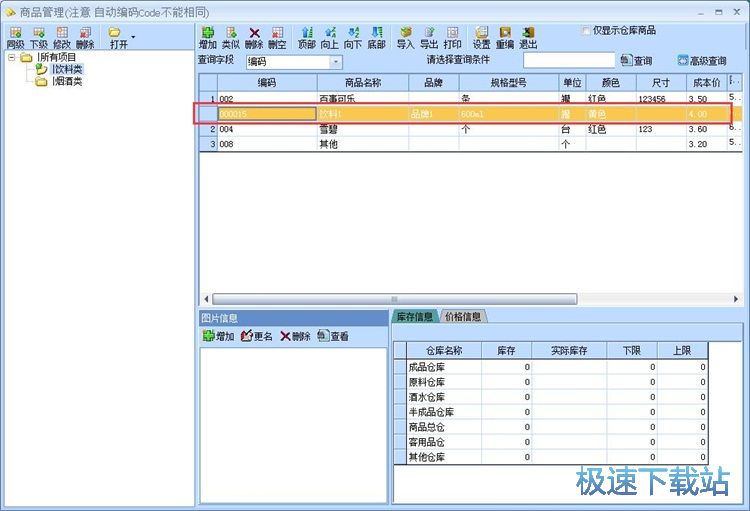
Task: Click the 下级 sub-category icon
Action: [x=39, y=38]
